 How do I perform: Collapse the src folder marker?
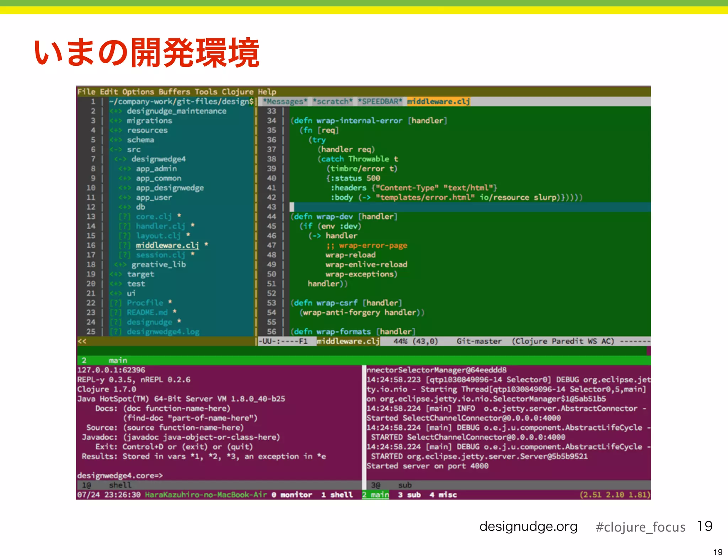point(116,149)
